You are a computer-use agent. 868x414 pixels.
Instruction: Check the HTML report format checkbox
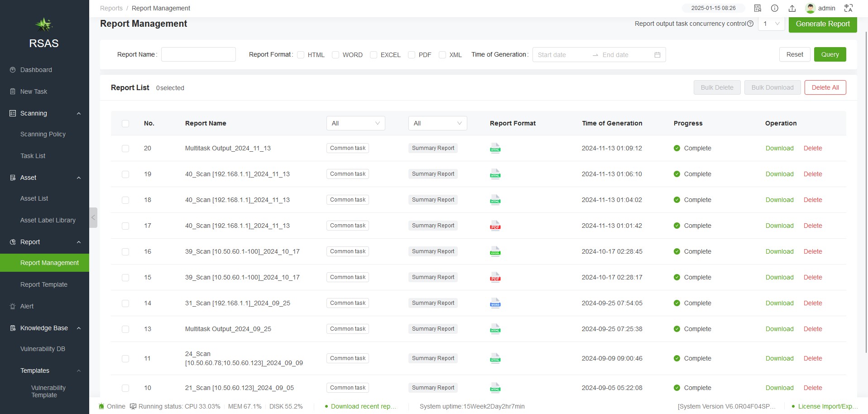click(301, 55)
